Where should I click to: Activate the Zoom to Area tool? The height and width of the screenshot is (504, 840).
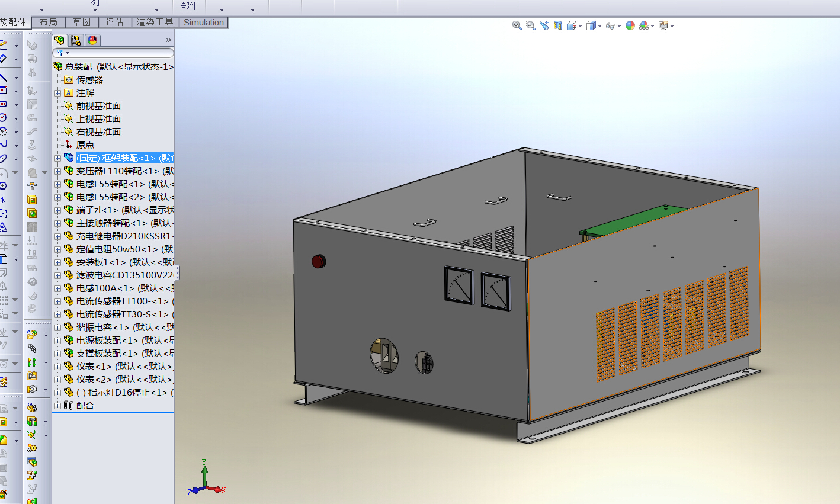(530, 25)
